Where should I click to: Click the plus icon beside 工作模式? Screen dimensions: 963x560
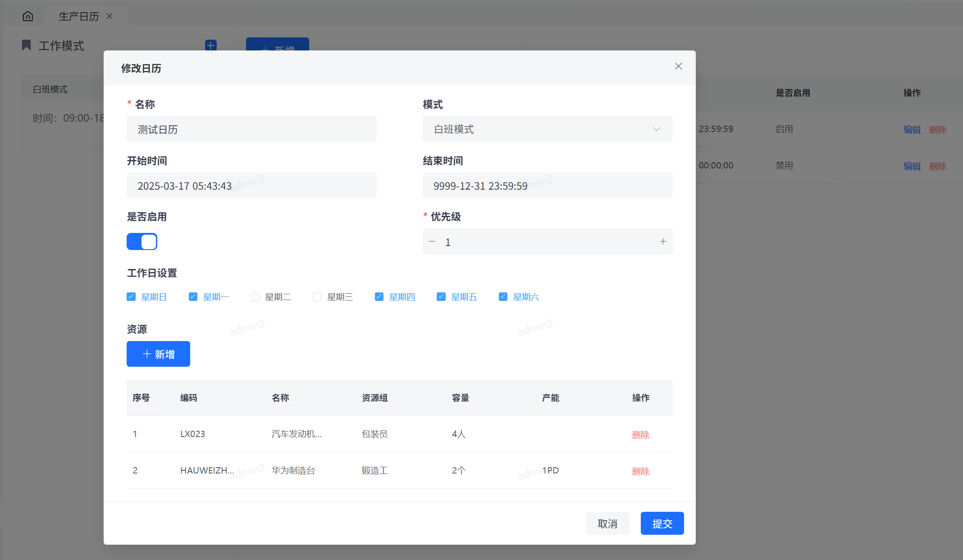coord(210,45)
